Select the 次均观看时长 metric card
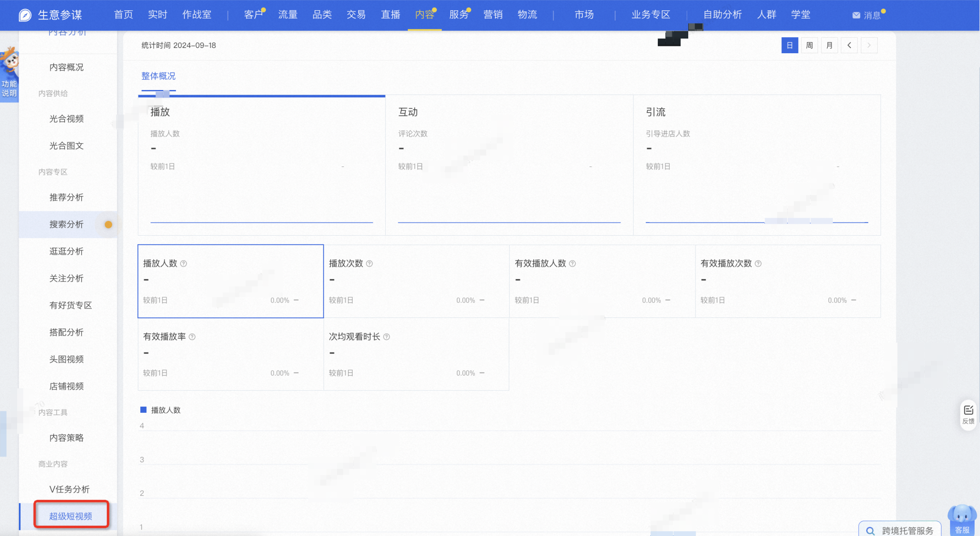This screenshot has width=980, height=536. click(x=417, y=354)
